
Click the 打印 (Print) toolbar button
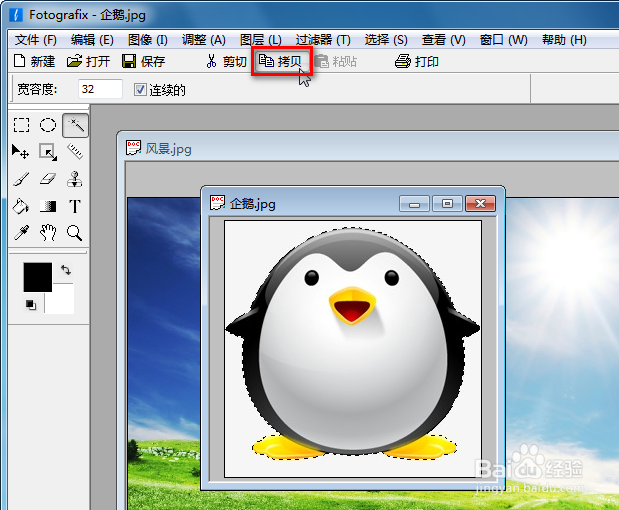[x=417, y=61]
